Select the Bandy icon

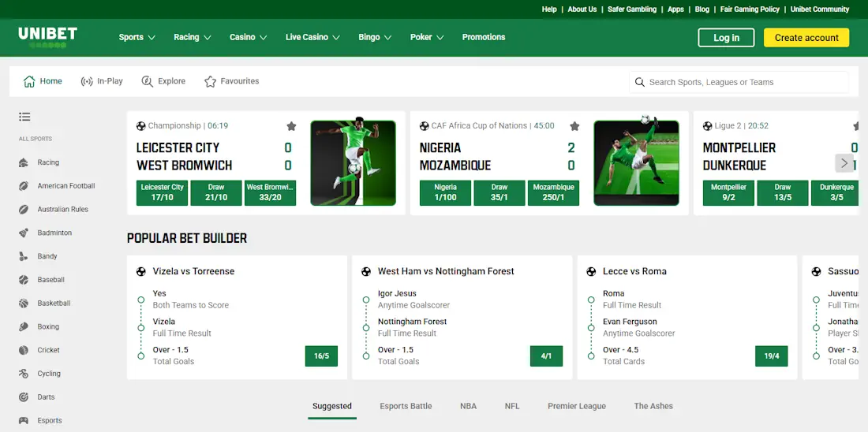(23, 256)
